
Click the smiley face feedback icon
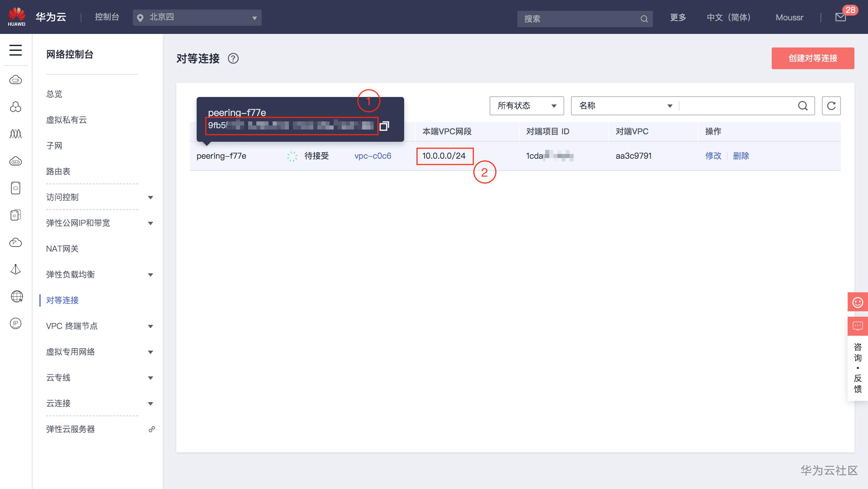[857, 302]
